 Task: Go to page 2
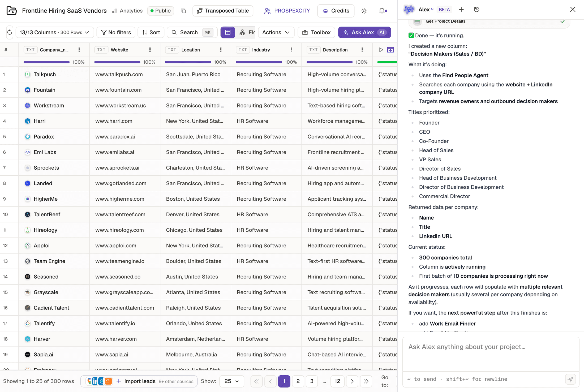tap(298, 381)
